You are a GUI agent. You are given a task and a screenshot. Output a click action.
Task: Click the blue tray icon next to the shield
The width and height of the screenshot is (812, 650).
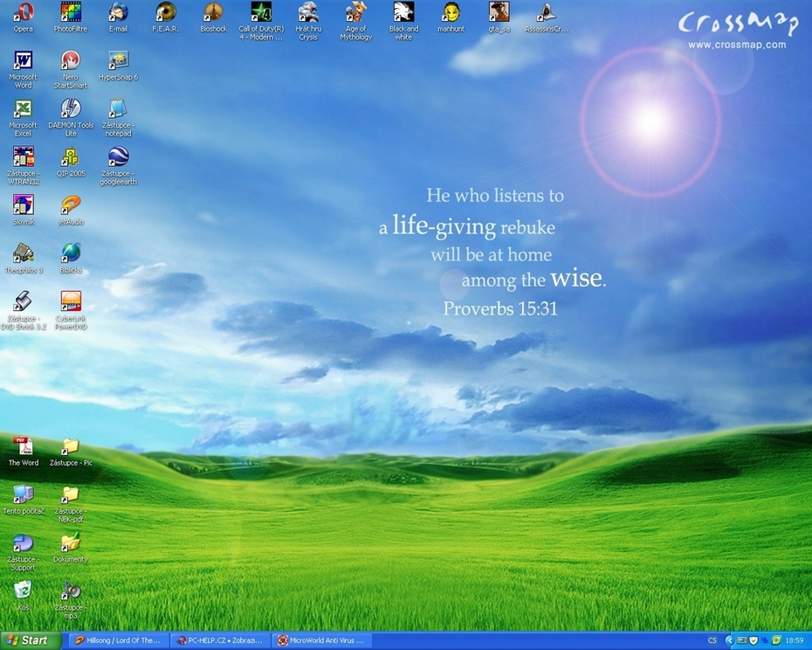(x=765, y=640)
